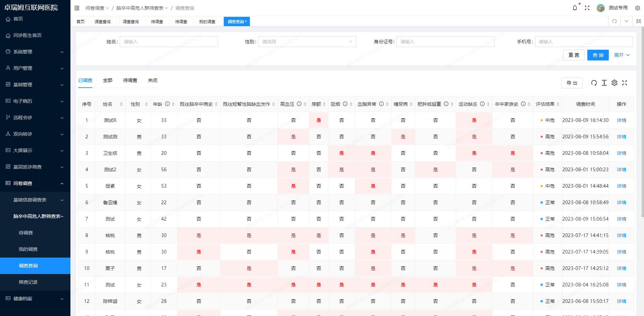Image resolution: width=644 pixels, height=316 pixels.
Task: Expand the 系统管理 sidebar menu
Action: tap(35, 52)
